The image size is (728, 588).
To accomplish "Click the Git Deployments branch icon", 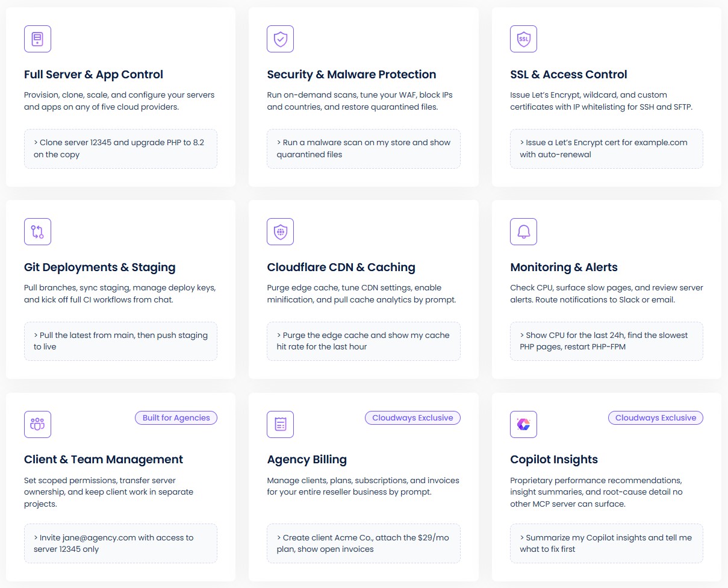I will tap(37, 231).
